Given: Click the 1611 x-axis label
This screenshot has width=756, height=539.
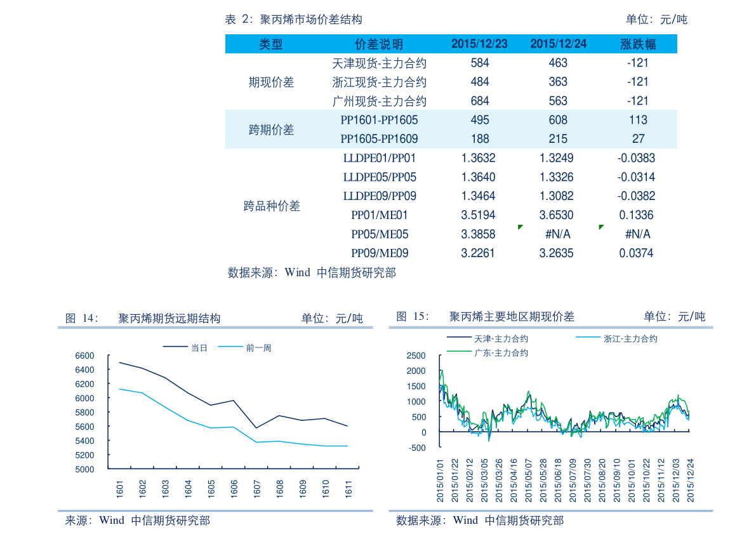Looking at the screenshot, I should (x=348, y=489).
